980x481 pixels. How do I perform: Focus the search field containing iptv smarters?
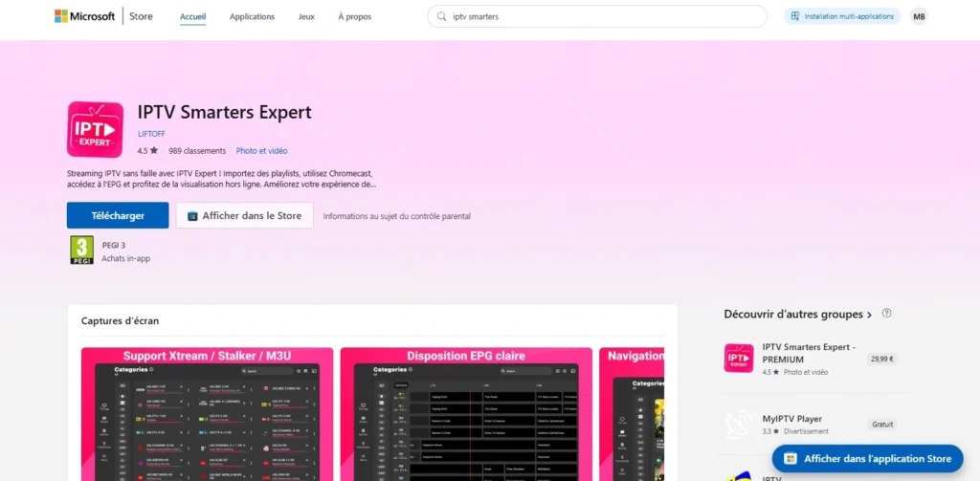point(597,17)
